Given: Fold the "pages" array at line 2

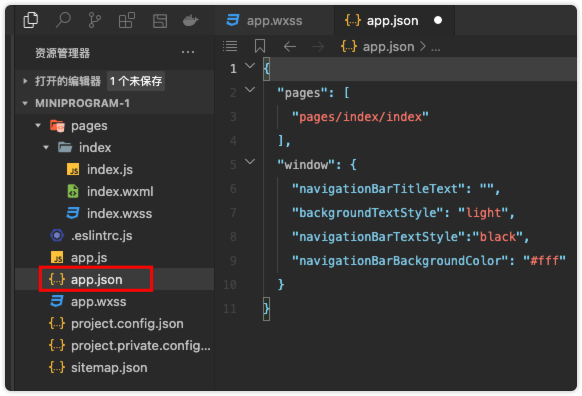Looking at the screenshot, I should tap(250, 89).
